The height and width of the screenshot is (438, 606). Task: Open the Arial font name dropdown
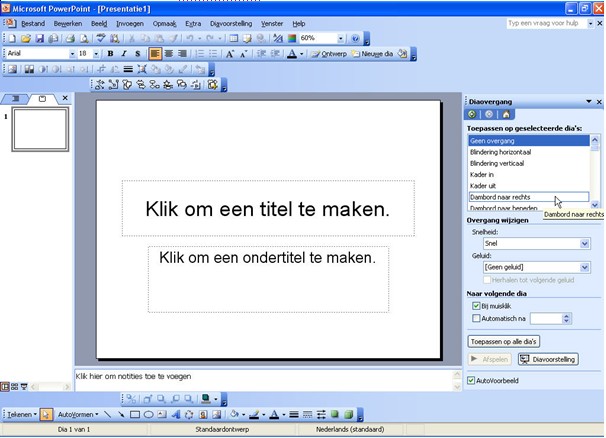[72, 54]
